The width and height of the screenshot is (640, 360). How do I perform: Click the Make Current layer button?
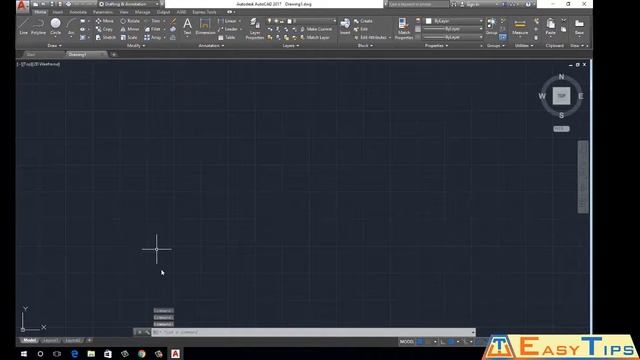[x=316, y=29]
